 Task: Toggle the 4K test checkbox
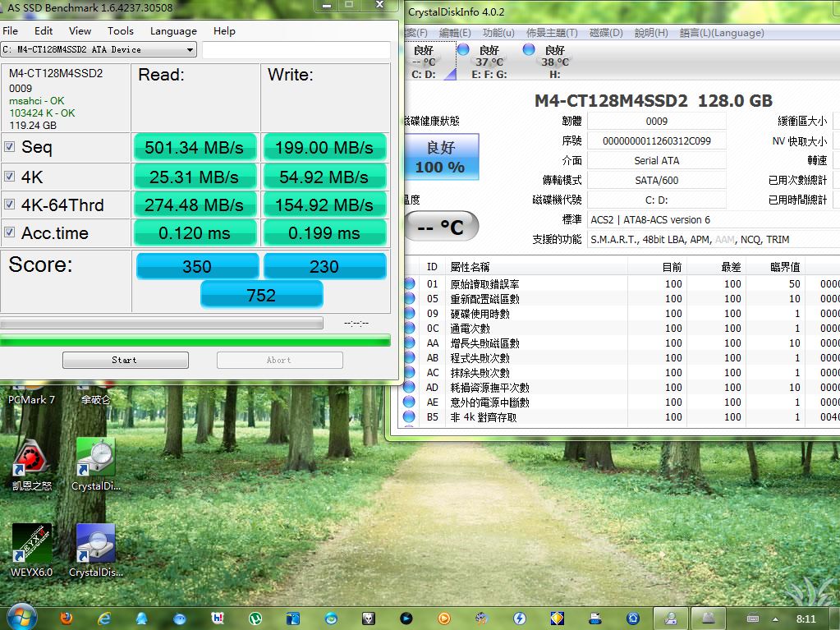click(9, 177)
